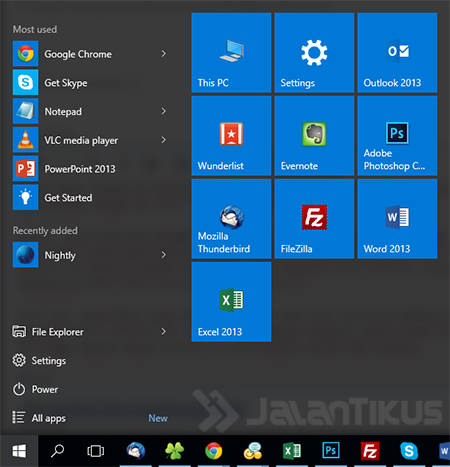Image resolution: width=450 pixels, height=467 pixels.
Task: Launch the Evernote tile
Action: 314,136
